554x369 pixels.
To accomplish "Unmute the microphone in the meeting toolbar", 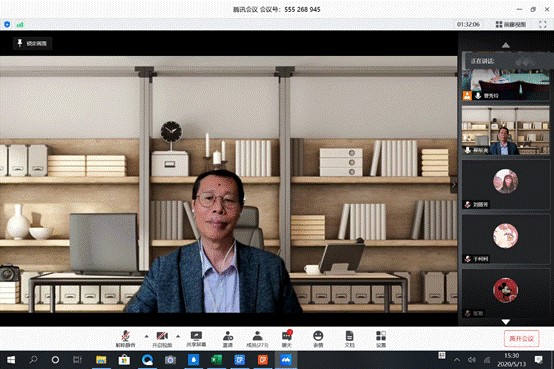I will pyautogui.click(x=125, y=339).
